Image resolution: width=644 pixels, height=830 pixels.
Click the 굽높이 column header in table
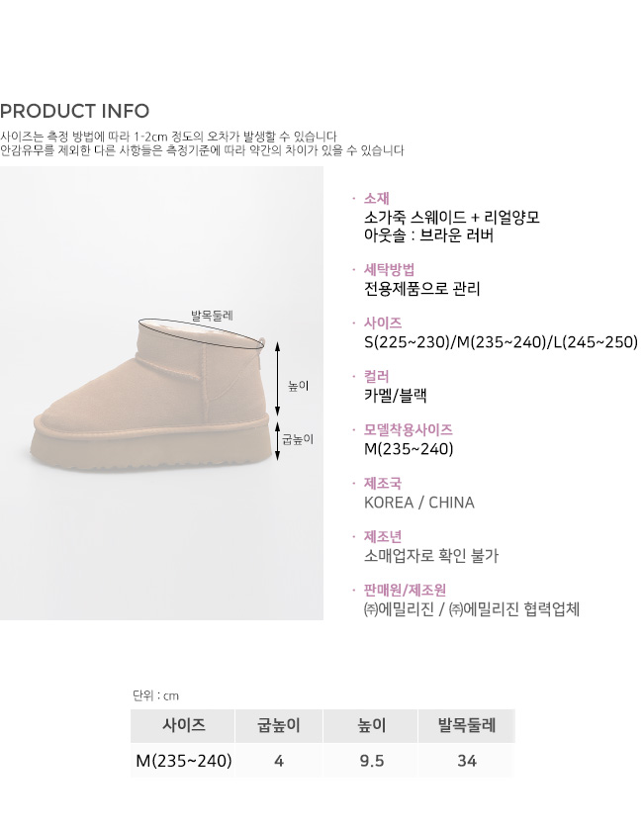coord(279,725)
